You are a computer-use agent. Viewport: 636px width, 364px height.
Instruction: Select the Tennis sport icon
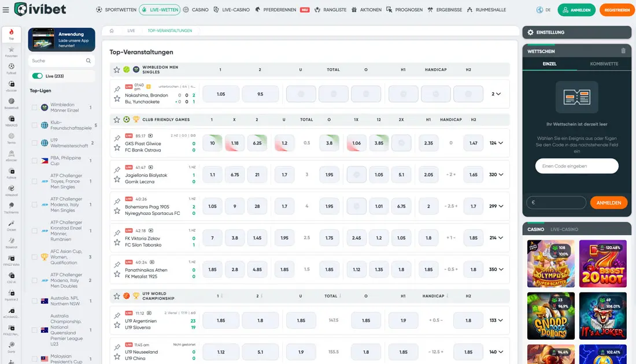pos(12,138)
